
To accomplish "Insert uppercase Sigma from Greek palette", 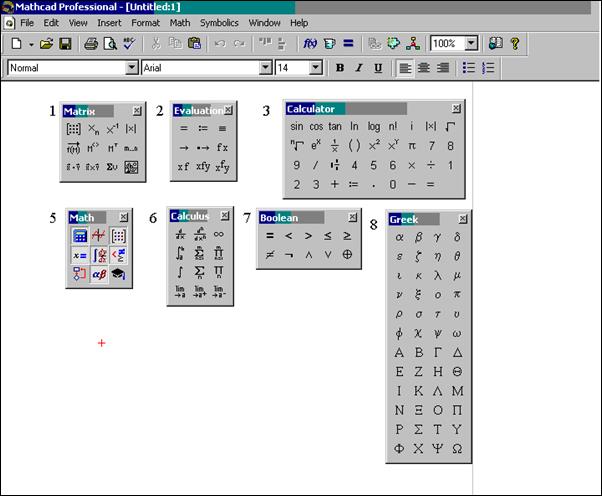I will tap(418, 429).
